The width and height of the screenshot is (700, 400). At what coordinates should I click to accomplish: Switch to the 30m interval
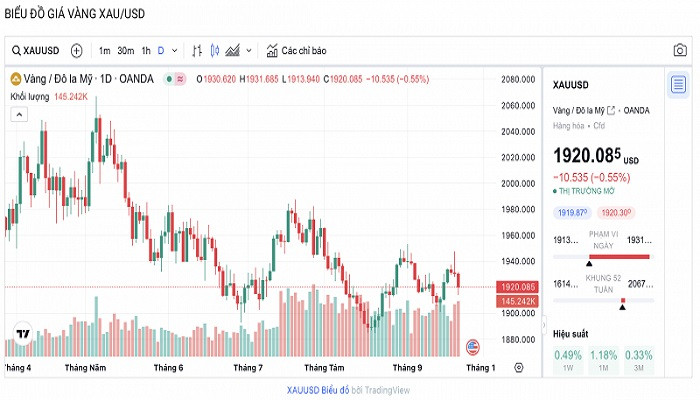click(125, 50)
